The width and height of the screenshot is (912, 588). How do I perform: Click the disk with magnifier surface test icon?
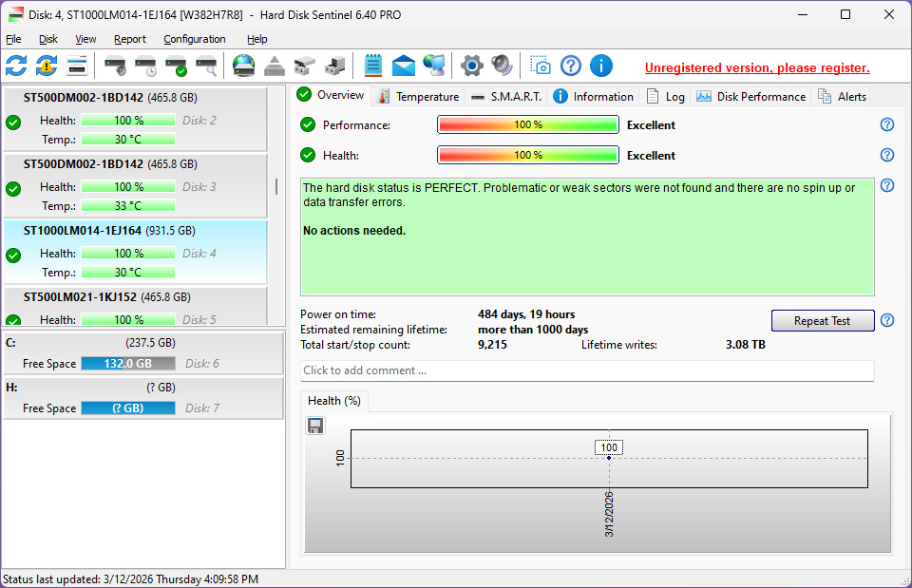point(206,66)
